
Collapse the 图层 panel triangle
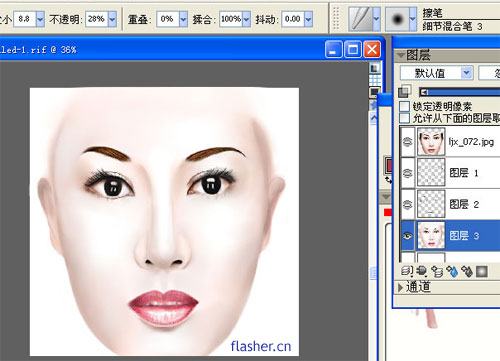[401, 55]
